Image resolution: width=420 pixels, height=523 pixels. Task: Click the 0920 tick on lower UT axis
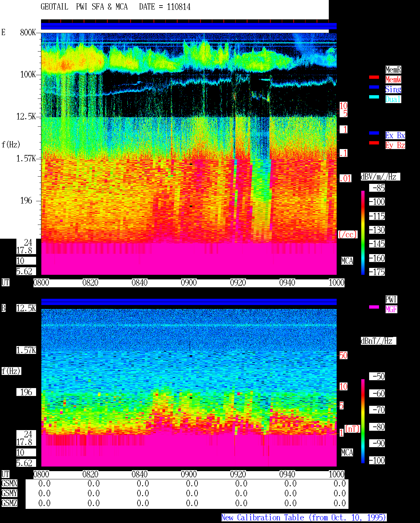238,474
